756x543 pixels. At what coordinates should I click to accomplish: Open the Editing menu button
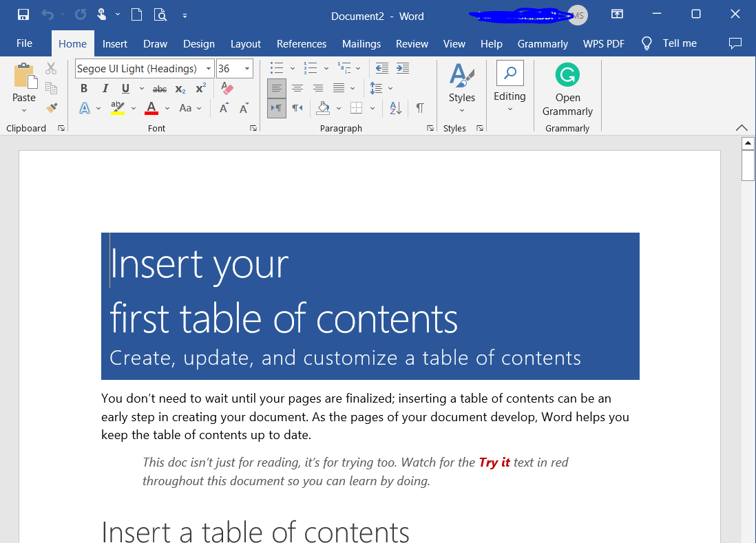click(510, 89)
